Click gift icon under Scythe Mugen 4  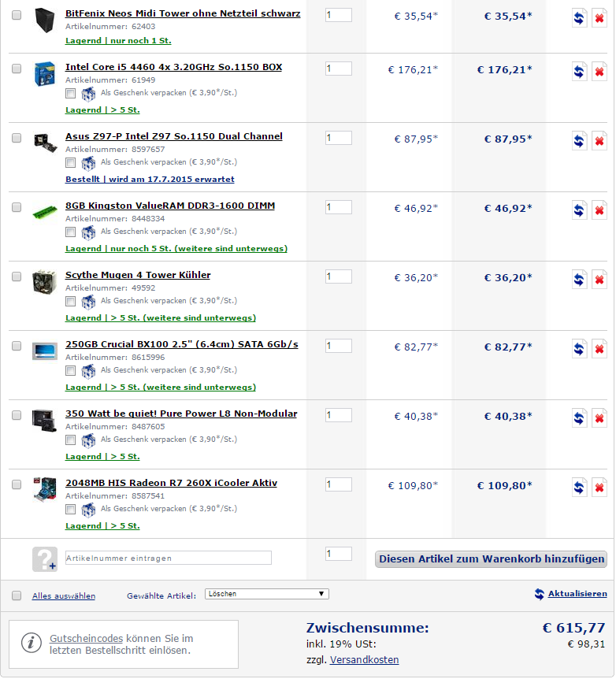(x=88, y=301)
